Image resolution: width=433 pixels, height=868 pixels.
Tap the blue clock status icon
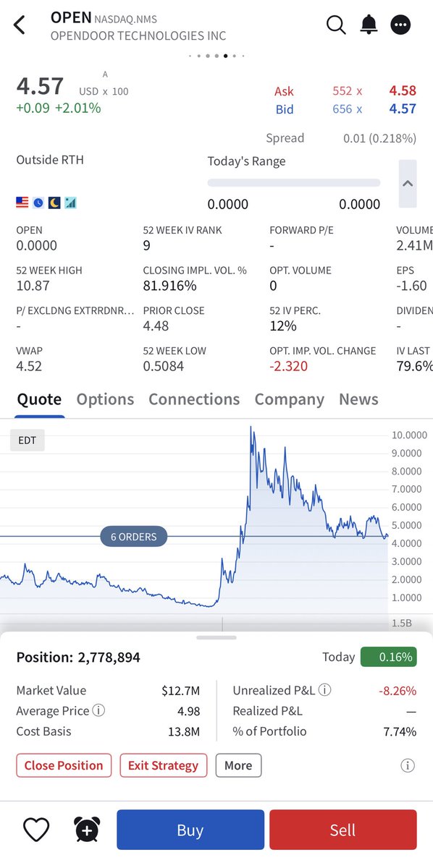[38, 203]
